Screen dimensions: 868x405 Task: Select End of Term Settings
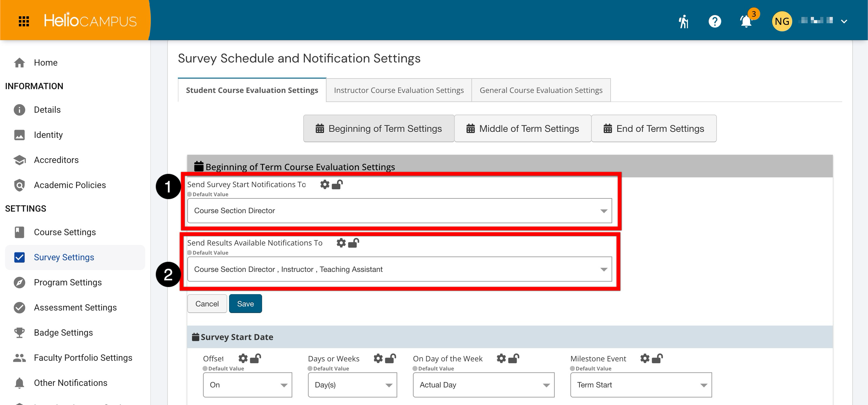click(654, 129)
